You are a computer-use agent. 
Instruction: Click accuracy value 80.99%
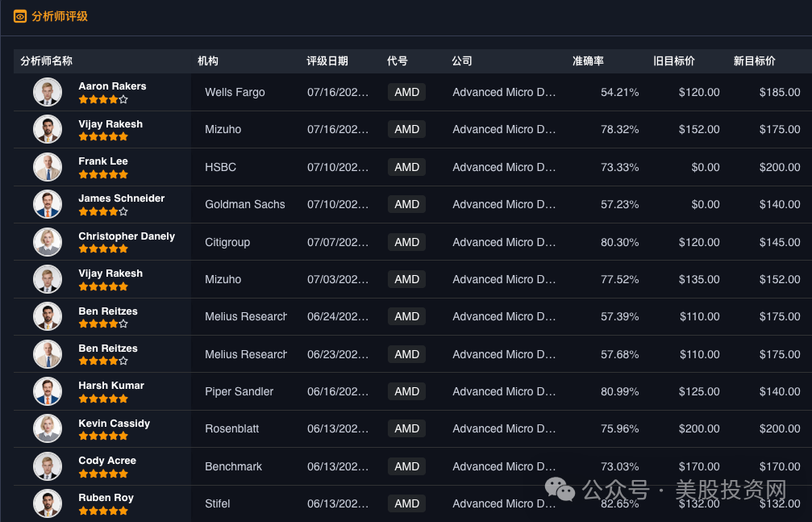(x=620, y=391)
